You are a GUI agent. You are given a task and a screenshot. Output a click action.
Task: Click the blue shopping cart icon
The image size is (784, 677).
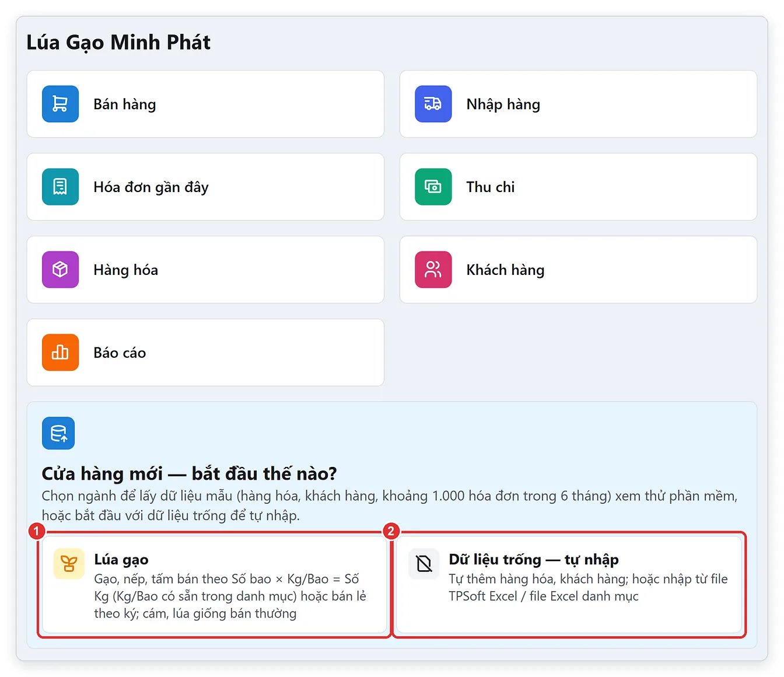(60, 104)
